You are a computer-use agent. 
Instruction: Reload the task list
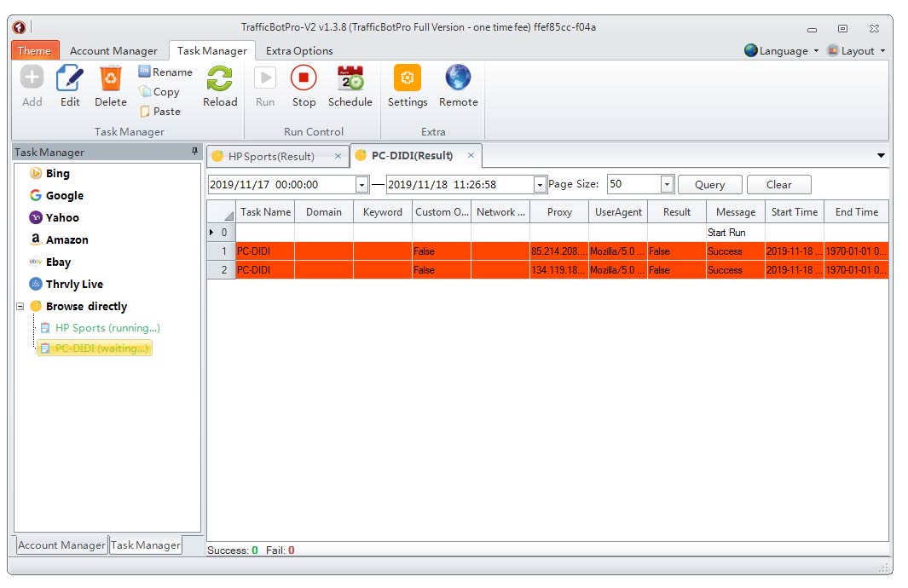click(x=220, y=79)
